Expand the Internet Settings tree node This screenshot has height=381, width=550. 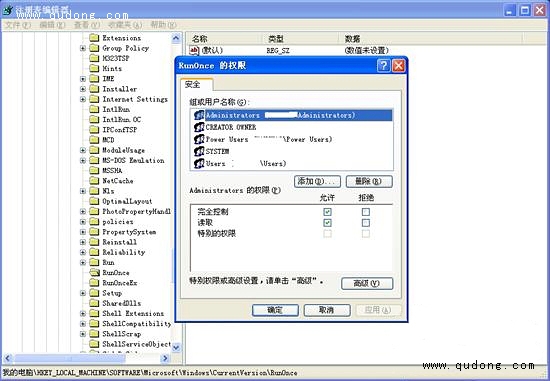point(83,99)
